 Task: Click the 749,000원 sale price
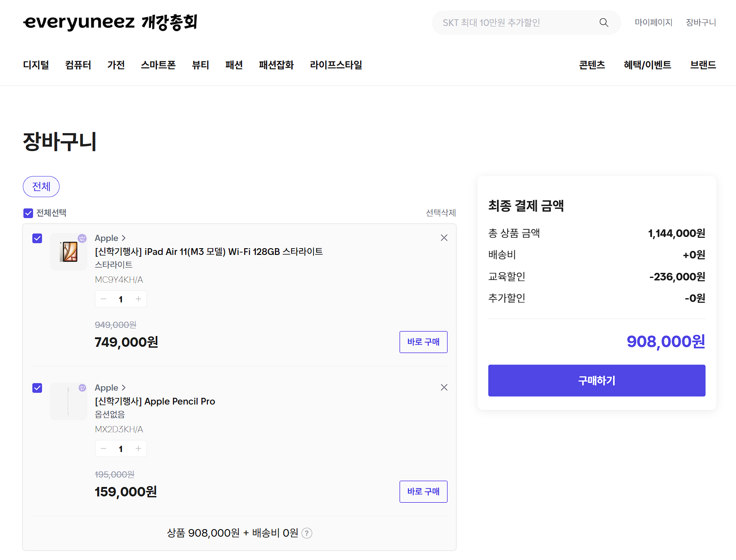(x=126, y=342)
